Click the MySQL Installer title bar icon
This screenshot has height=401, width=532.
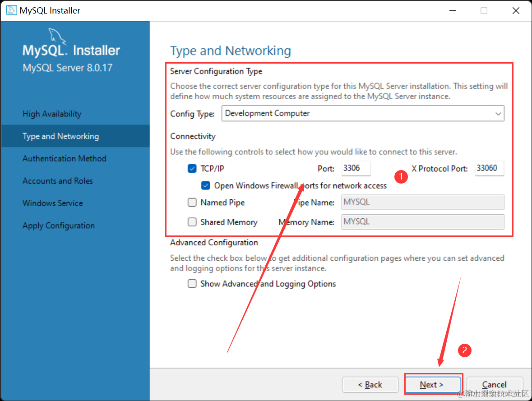[11, 10]
